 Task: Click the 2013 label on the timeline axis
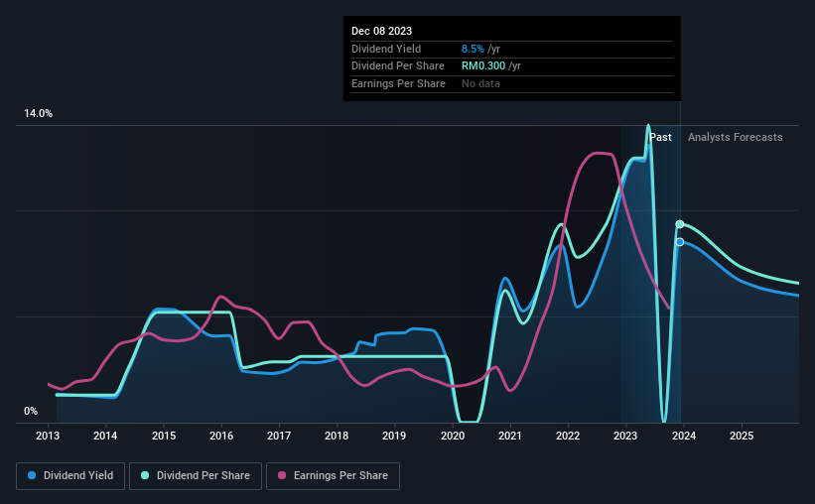pos(48,436)
